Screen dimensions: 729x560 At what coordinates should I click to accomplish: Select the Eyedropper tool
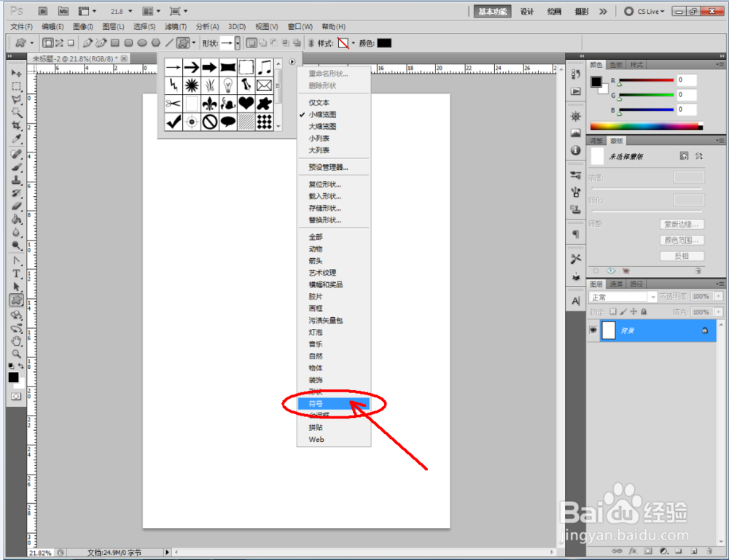[x=16, y=139]
